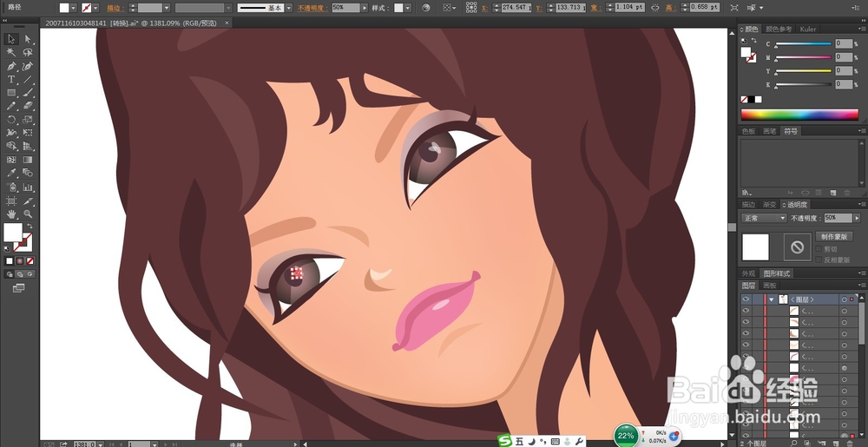Open the Change Screen Mode button

pos(19,287)
